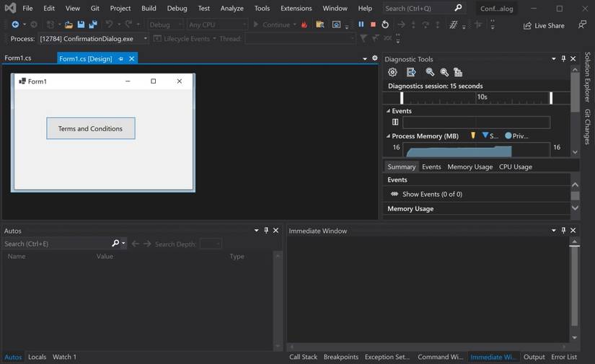This screenshot has width=595, height=364.
Task: Open the Find in Files toolbar icon
Action: (320, 25)
